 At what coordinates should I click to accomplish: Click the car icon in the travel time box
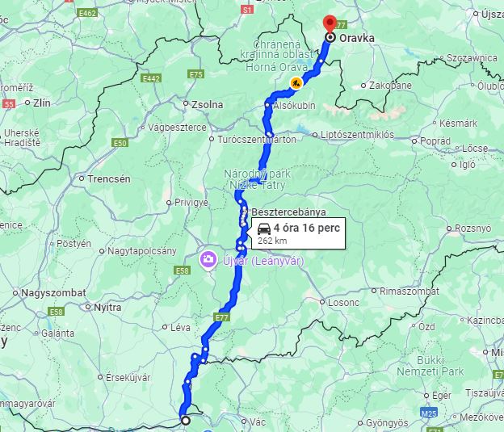pos(264,229)
